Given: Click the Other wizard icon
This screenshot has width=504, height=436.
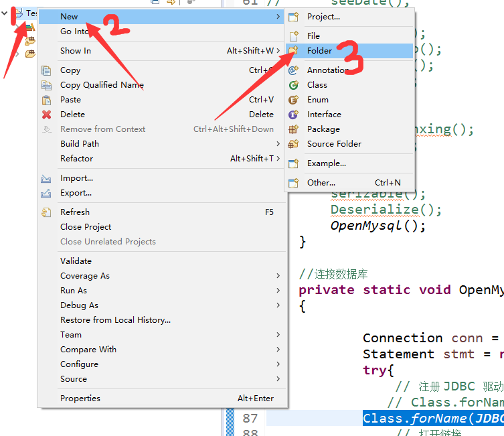Looking at the screenshot, I should point(293,183).
